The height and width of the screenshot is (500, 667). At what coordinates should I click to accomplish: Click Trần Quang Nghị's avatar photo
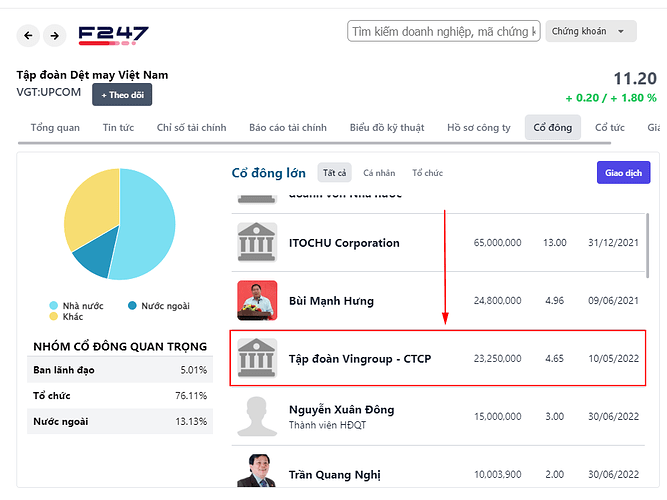[257, 471]
